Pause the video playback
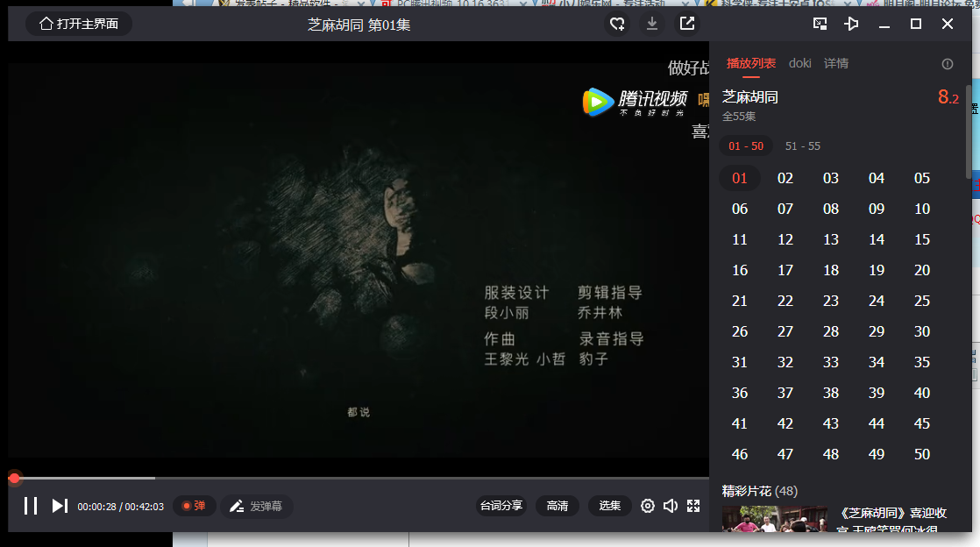 (x=30, y=506)
